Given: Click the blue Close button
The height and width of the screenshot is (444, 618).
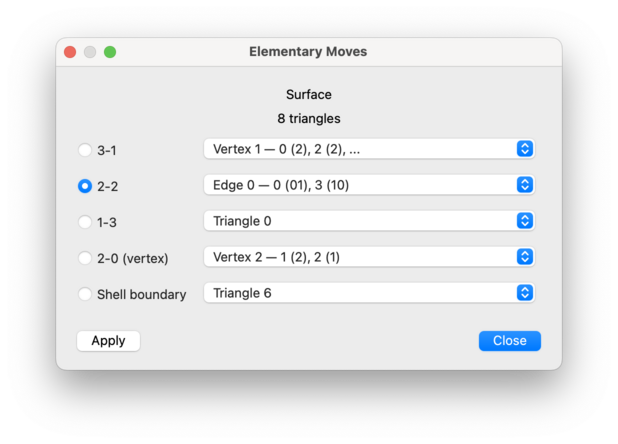Looking at the screenshot, I should point(510,341).
